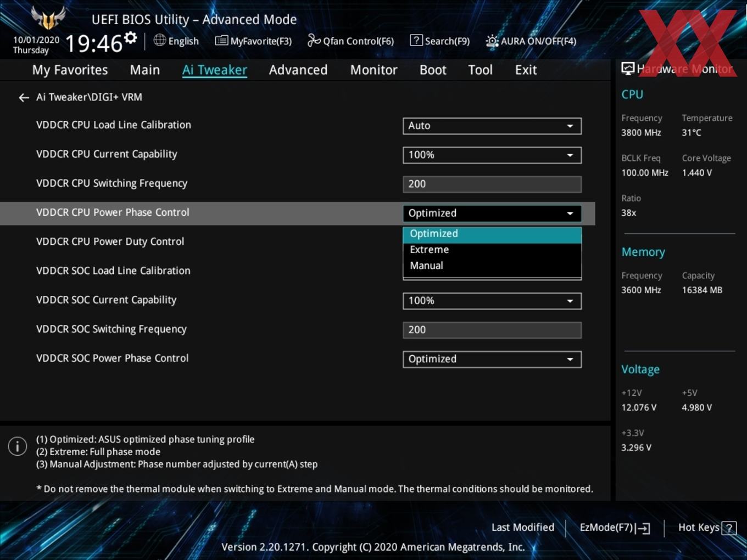Open VDDCR CPU Current Capability dropdown

pos(492,155)
